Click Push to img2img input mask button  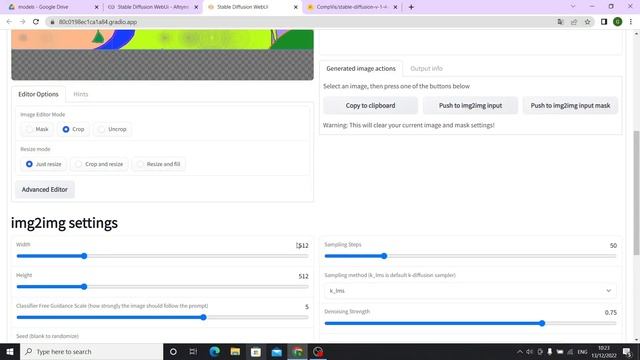point(570,105)
